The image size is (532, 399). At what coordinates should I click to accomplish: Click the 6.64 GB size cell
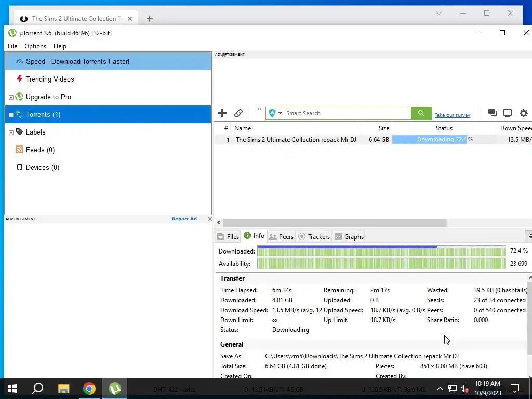tap(379, 139)
